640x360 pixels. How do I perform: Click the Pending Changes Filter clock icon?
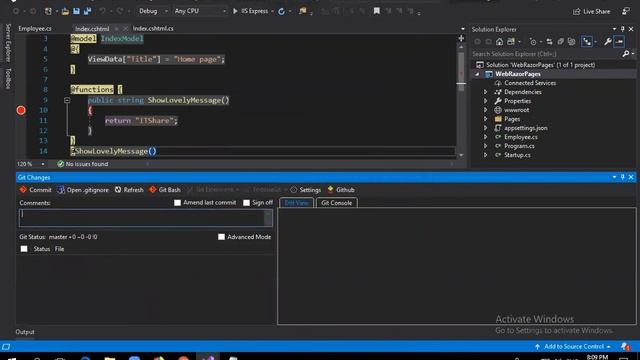[533, 42]
